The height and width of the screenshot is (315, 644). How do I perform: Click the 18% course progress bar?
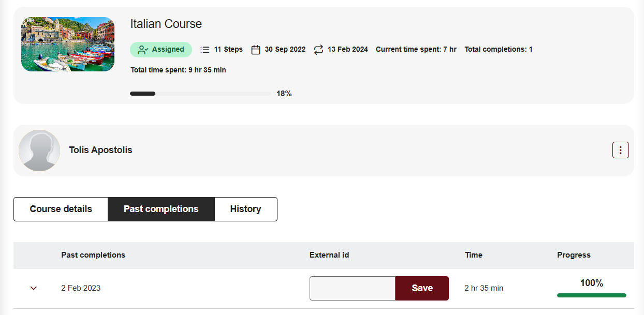tap(200, 94)
